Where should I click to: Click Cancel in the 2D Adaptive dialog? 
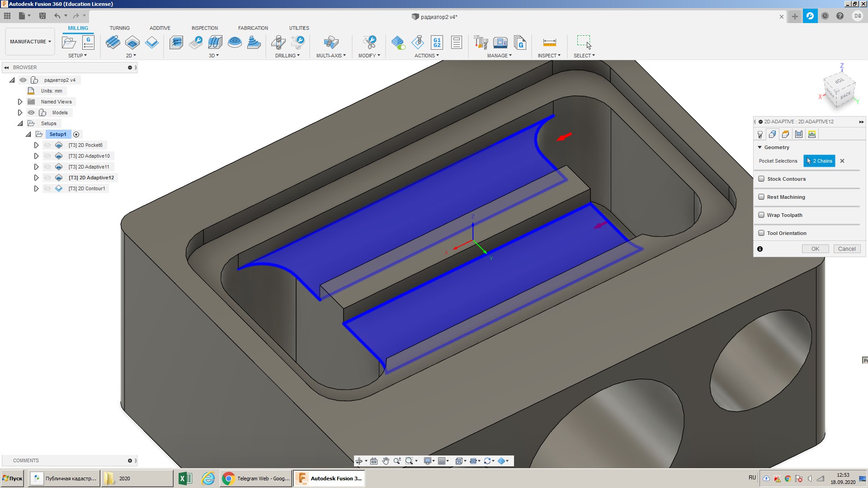[846, 249]
